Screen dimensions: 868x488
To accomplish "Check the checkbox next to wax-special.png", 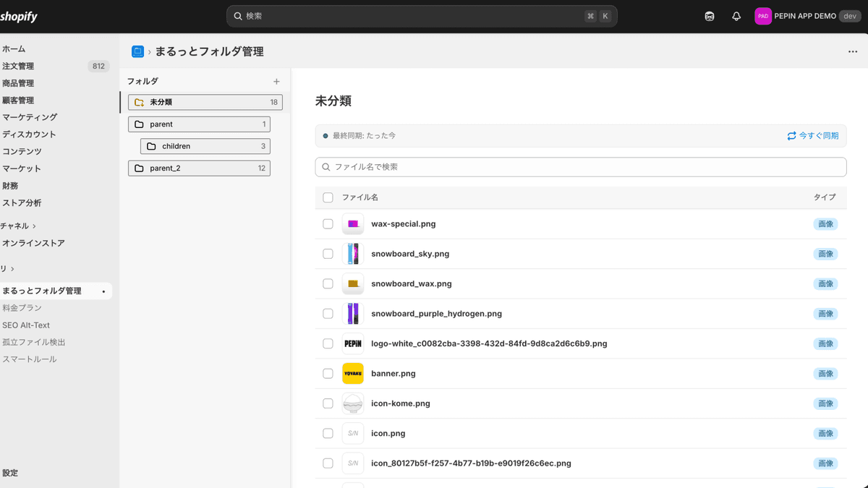I will 328,223.
